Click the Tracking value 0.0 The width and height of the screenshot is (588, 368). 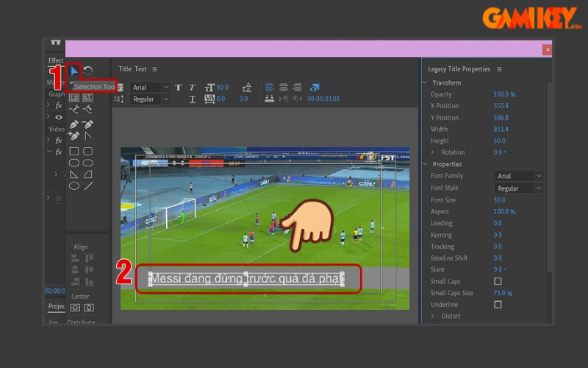[498, 247]
